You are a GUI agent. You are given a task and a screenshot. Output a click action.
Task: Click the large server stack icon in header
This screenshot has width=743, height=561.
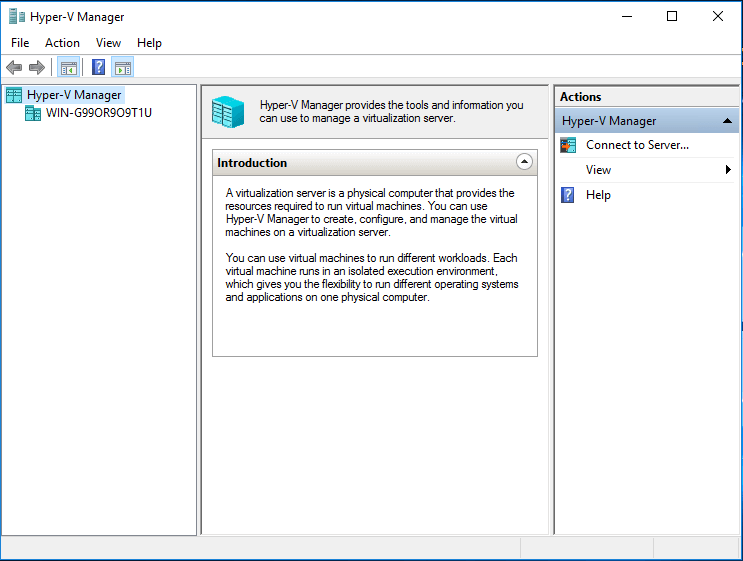pos(228,111)
